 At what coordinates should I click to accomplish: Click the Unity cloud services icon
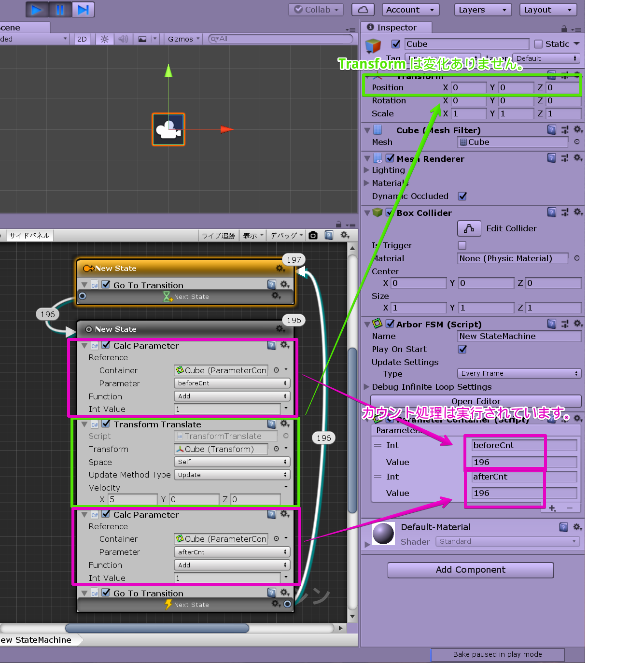[362, 9]
